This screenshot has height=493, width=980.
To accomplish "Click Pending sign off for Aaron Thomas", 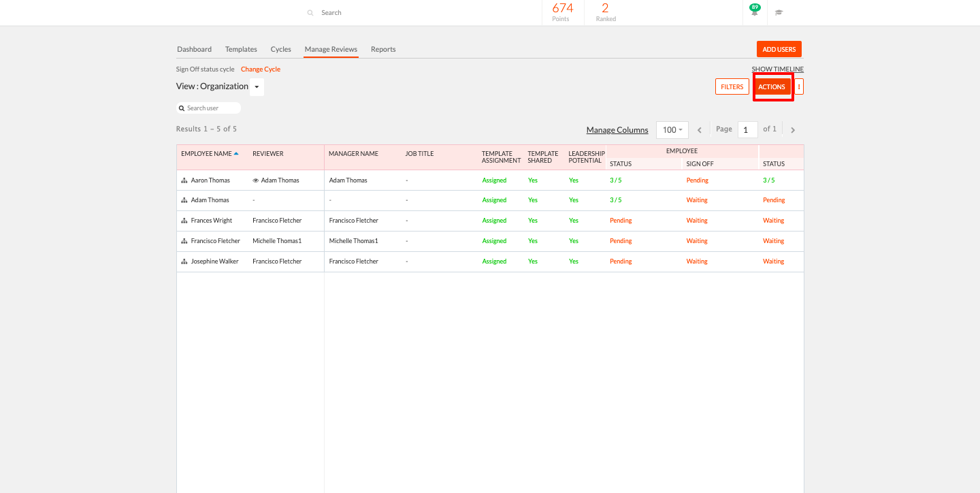I will click(697, 180).
